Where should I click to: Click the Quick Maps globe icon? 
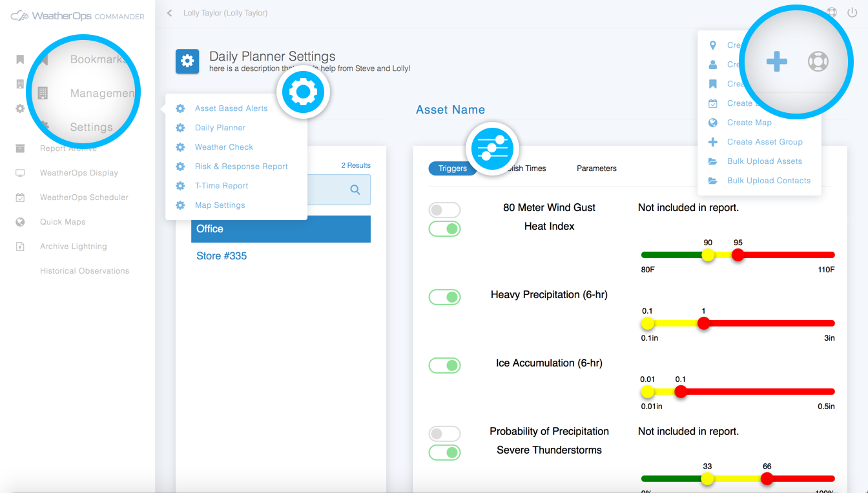pos(20,222)
